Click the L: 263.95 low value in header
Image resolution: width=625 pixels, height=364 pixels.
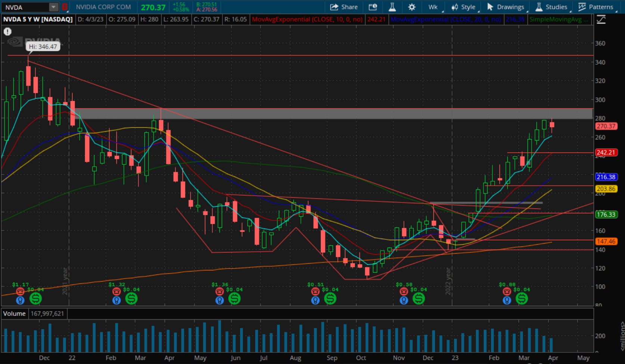(x=176, y=19)
